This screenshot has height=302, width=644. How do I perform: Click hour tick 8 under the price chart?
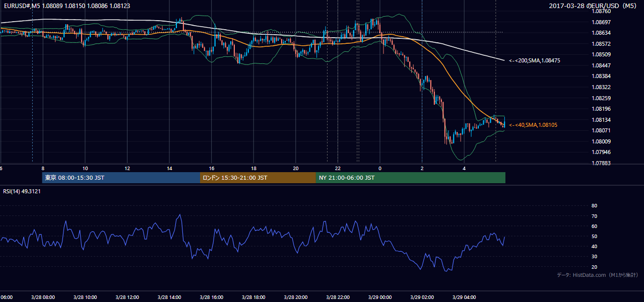coord(43,169)
